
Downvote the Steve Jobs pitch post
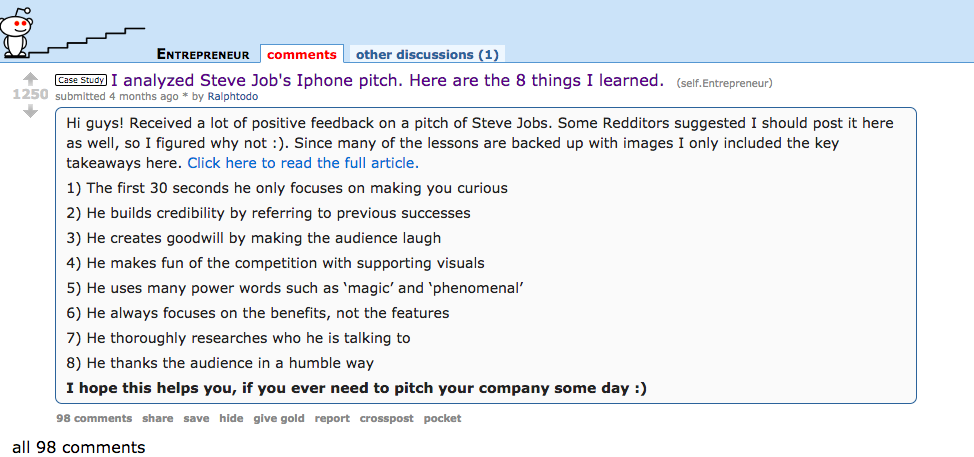coord(30,111)
